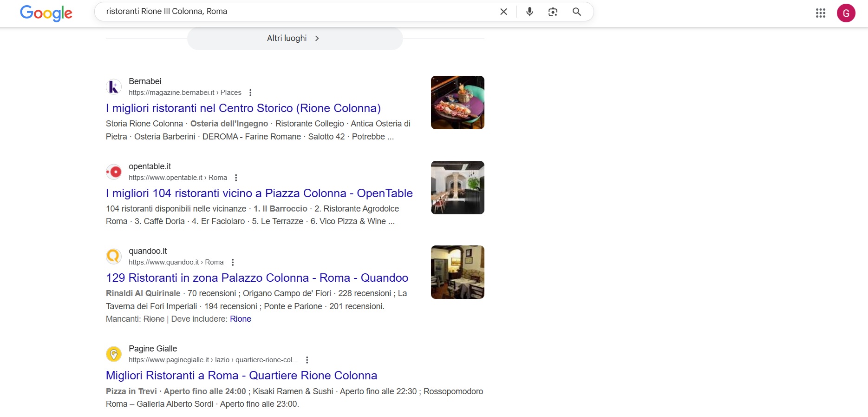
Task: Click the OpenTable result restaurant thumbnail
Action: [457, 187]
